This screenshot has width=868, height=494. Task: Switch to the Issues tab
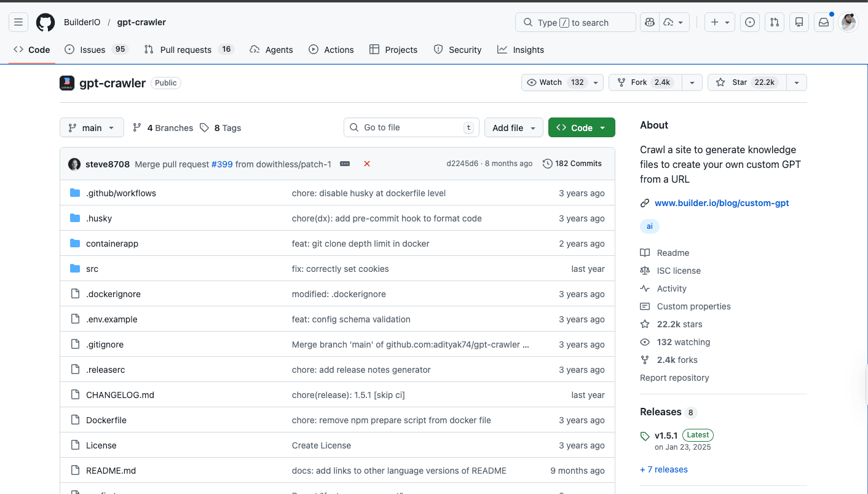coord(93,50)
